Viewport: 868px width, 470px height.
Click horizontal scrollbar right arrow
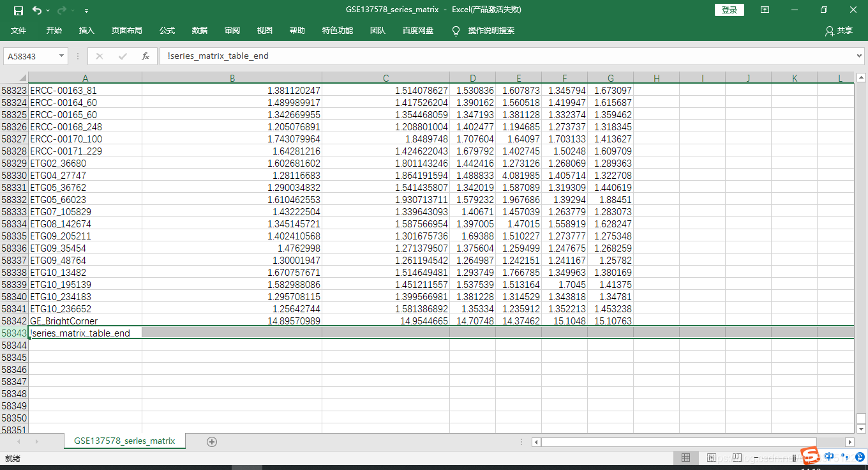click(x=849, y=442)
